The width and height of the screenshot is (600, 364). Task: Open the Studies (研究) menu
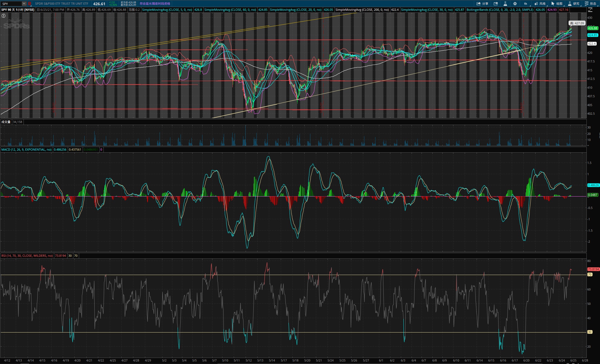click(574, 4)
